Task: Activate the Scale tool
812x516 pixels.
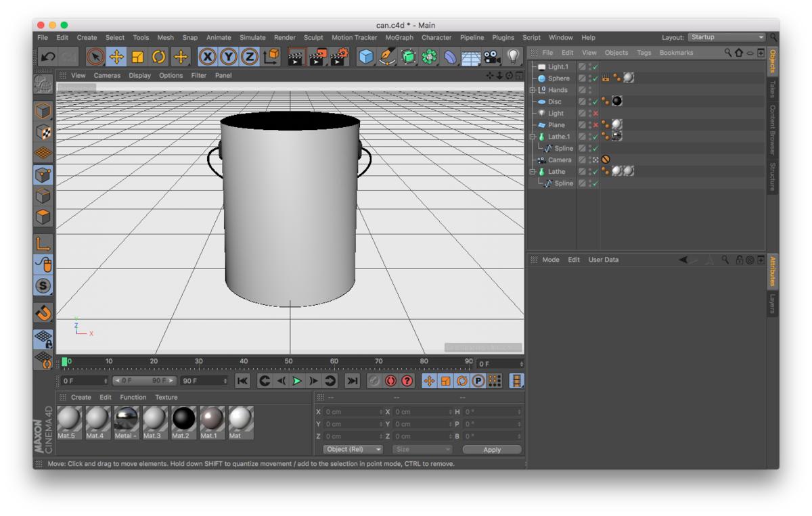Action: point(138,57)
